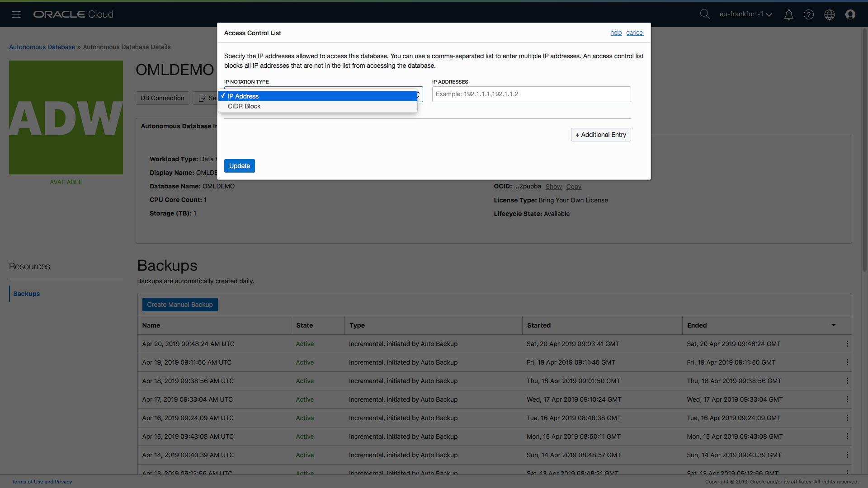The height and width of the screenshot is (488, 868).
Task: Open the user profile avatar menu
Action: (850, 14)
